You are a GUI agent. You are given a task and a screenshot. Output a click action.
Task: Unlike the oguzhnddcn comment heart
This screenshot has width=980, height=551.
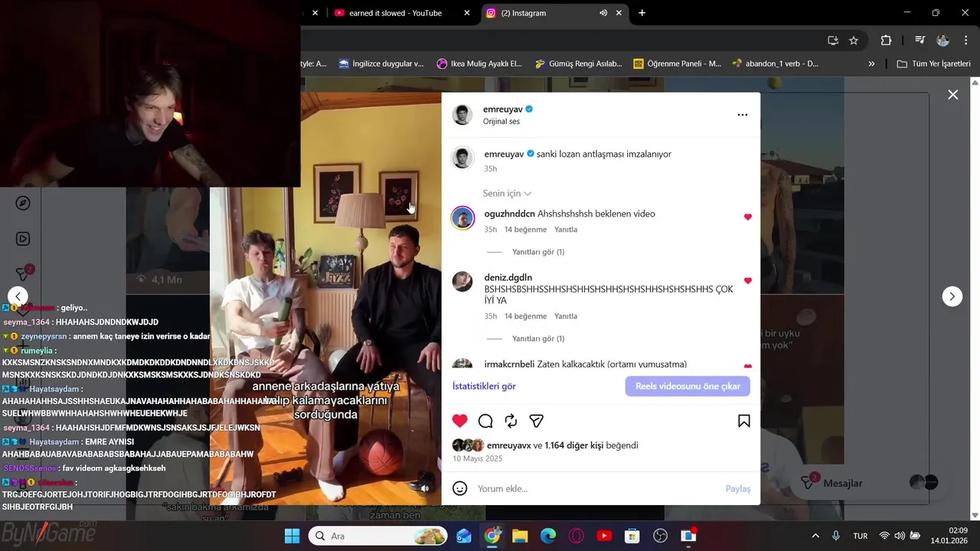748,217
